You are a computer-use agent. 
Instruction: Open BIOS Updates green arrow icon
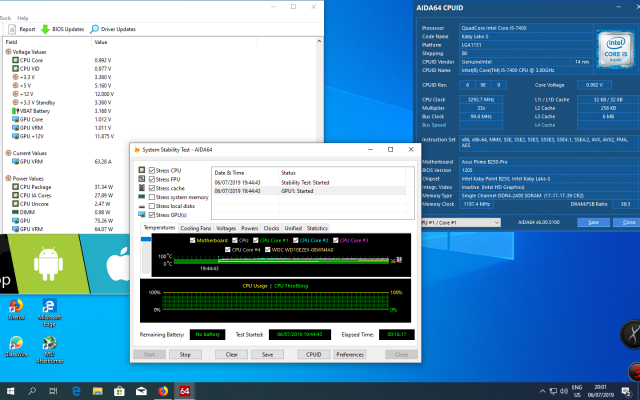click(45, 29)
